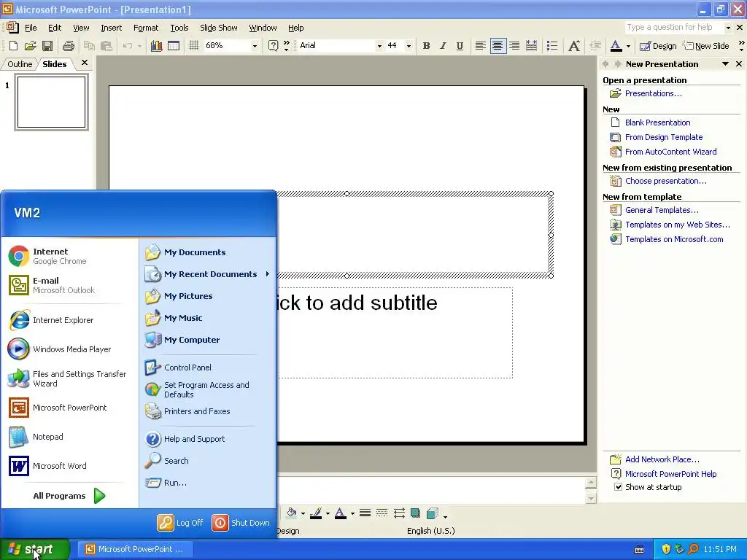Click the 3-D Style cube icon
The width and height of the screenshot is (747, 560).
(432, 513)
